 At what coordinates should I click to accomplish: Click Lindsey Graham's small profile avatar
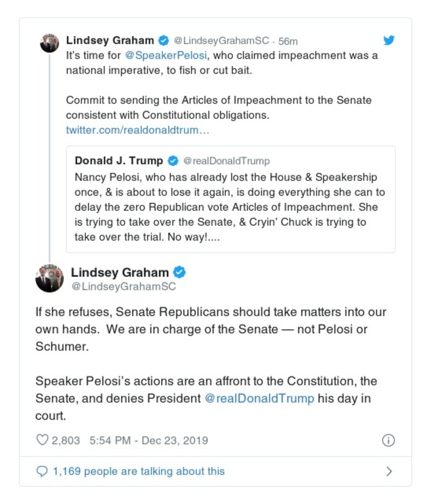[50, 43]
